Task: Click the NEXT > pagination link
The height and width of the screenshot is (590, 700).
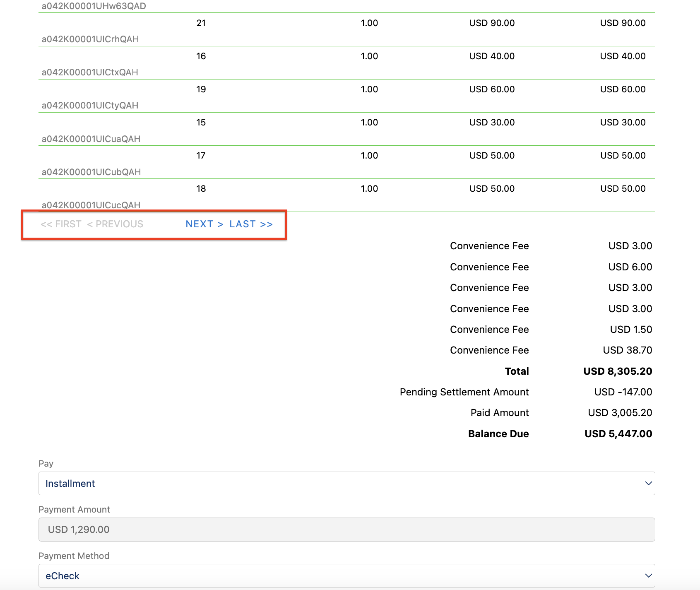Action: pos(204,224)
